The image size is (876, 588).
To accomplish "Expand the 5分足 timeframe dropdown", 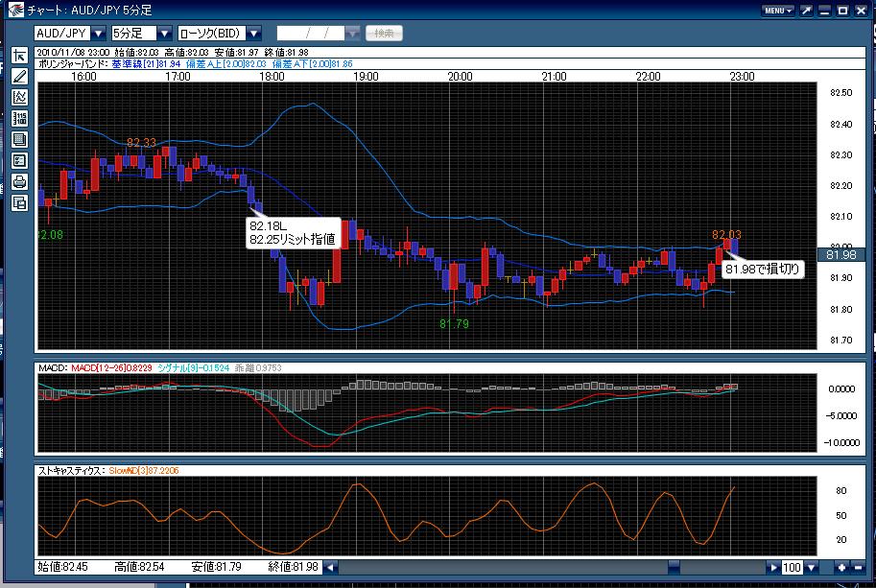I will point(164,34).
